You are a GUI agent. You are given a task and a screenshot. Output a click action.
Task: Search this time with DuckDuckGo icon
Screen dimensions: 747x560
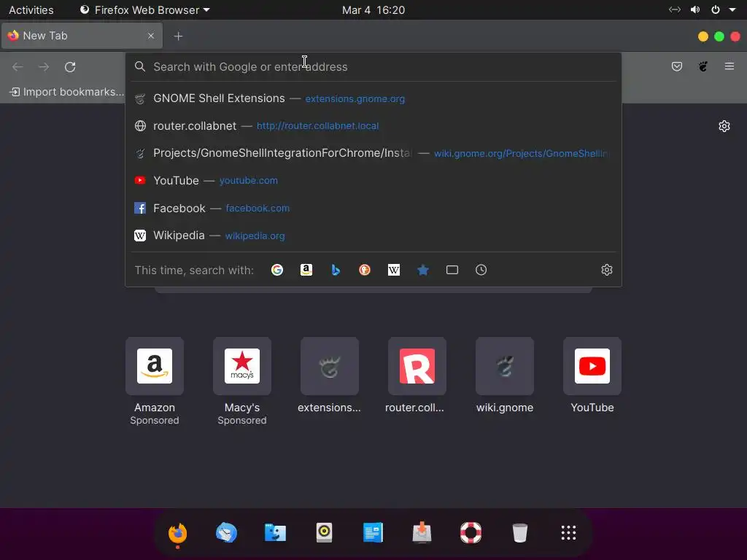(x=365, y=270)
